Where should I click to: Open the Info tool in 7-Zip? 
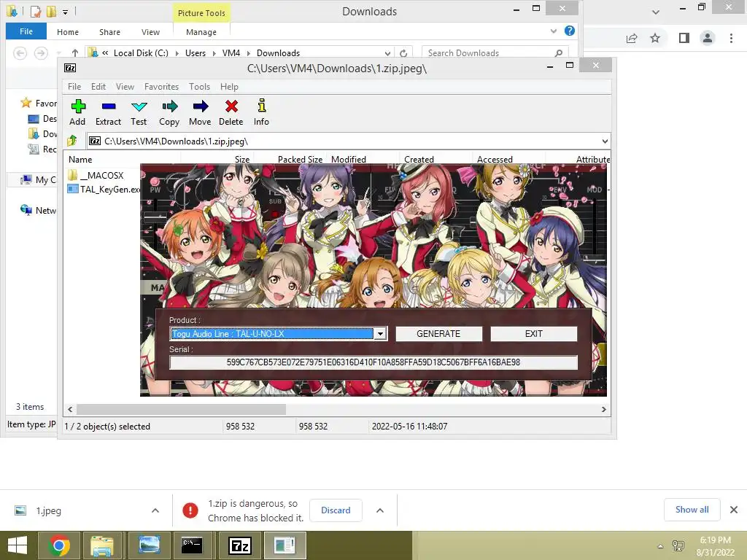(261, 113)
